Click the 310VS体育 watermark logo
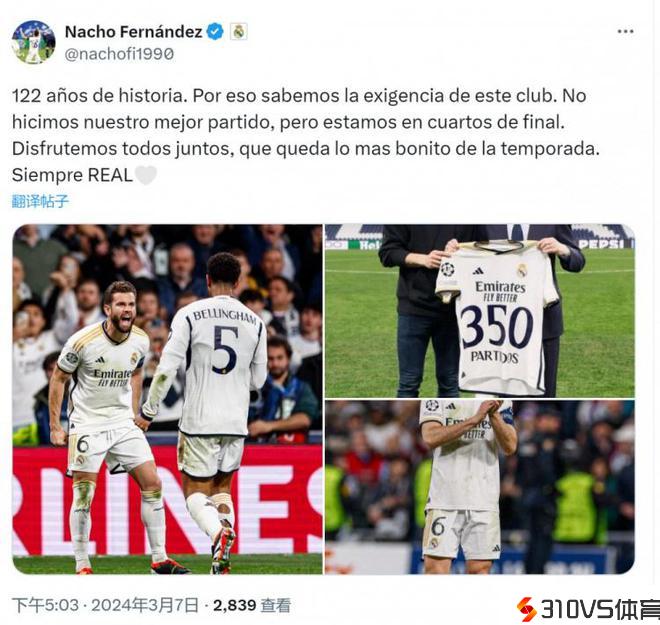The image size is (660, 625). click(588, 609)
